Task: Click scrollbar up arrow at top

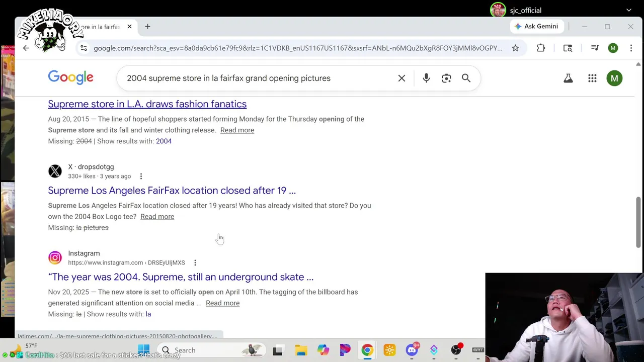Action: 638,64
